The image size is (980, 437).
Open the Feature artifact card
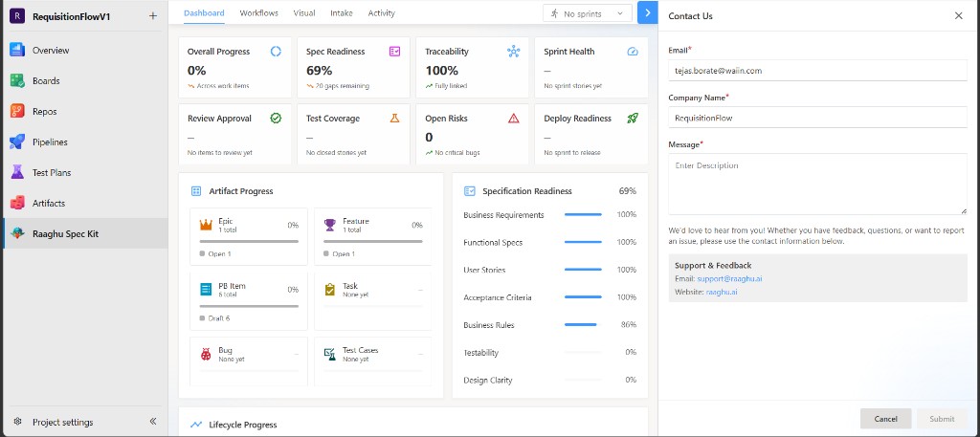pyautogui.click(x=372, y=236)
